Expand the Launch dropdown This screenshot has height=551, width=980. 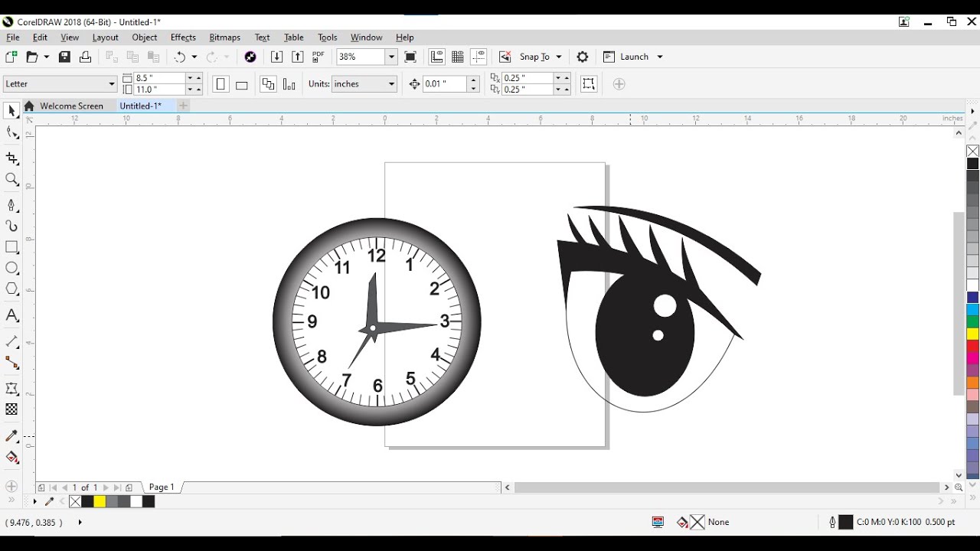660,57
